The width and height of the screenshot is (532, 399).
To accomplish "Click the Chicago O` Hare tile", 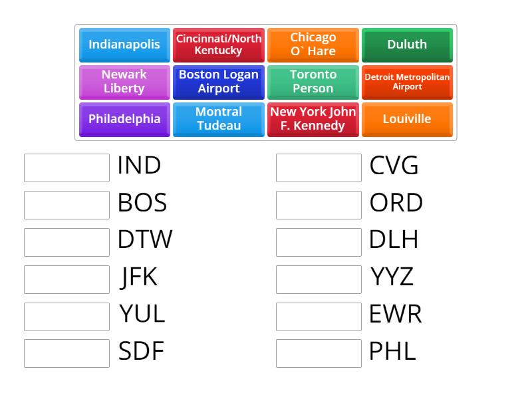I will [x=313, y=45].
